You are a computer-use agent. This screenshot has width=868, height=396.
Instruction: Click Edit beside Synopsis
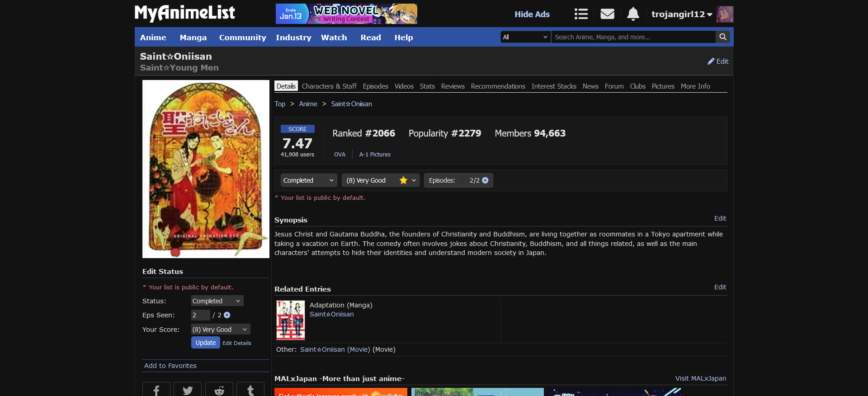(720, 218)
